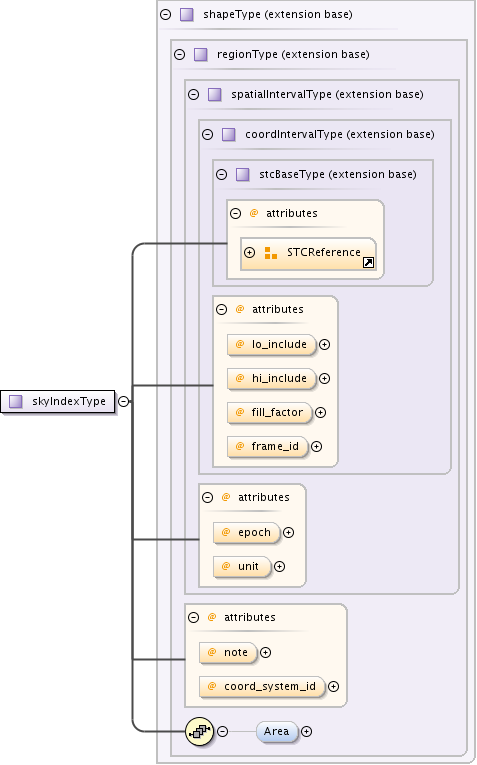The image size is (477, 765).
Task: Click the @ icon of frame_id
Action: [240, 446]
